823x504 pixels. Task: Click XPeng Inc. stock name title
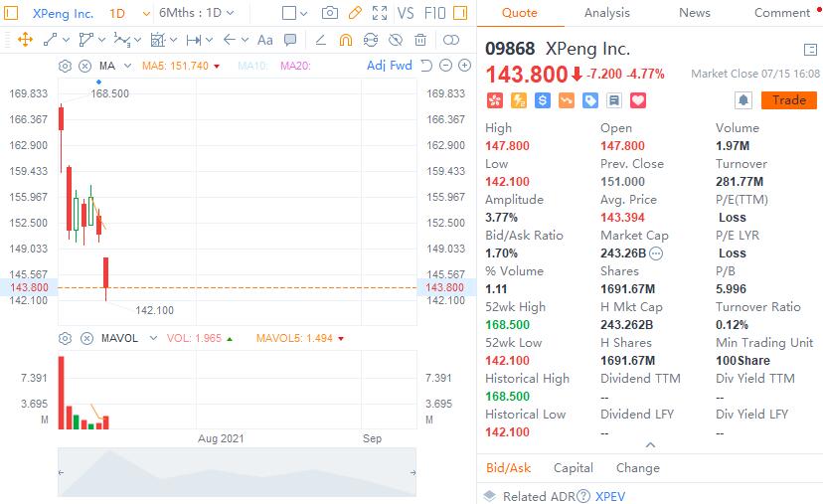587,49
